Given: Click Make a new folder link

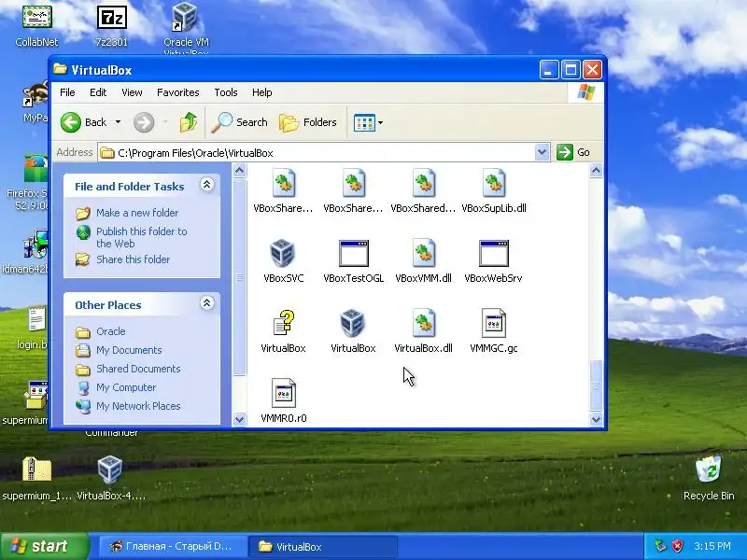Looking at the screenshot, I should click(x=137, y=213).
